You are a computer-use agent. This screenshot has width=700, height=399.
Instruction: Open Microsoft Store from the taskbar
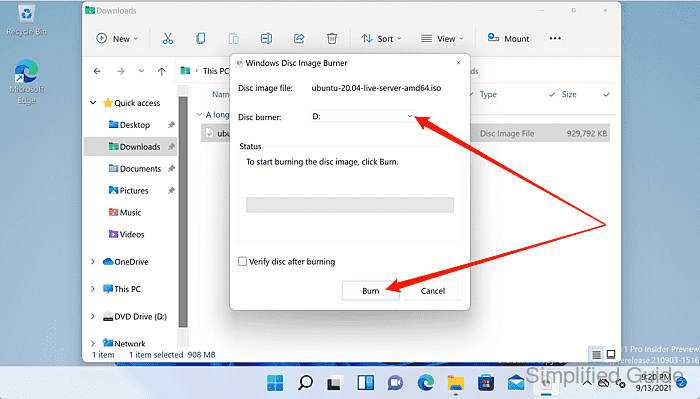pos(486,383)
